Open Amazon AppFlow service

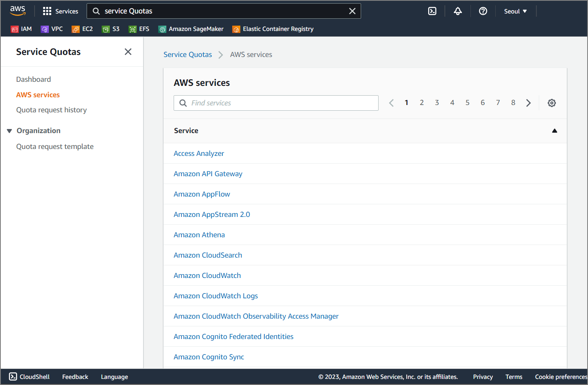[x=202, y=194]
